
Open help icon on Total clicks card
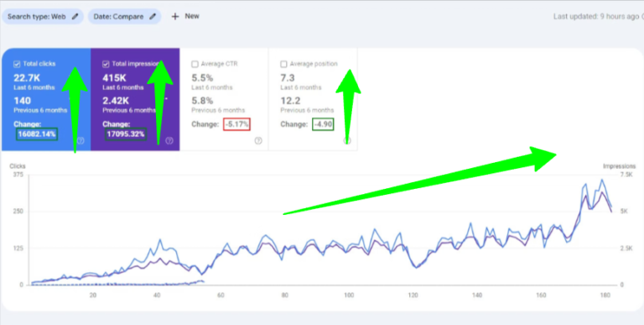80,141
